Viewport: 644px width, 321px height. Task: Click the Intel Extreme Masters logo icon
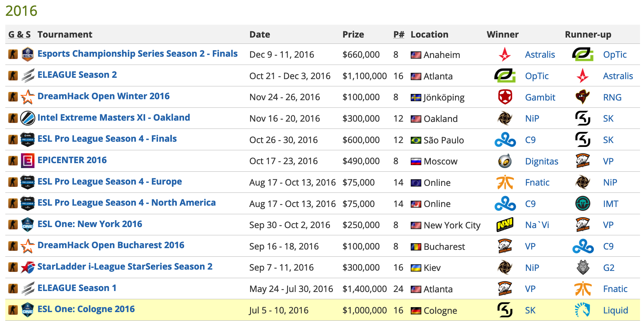pyautogui.click(x=28, y=118)
